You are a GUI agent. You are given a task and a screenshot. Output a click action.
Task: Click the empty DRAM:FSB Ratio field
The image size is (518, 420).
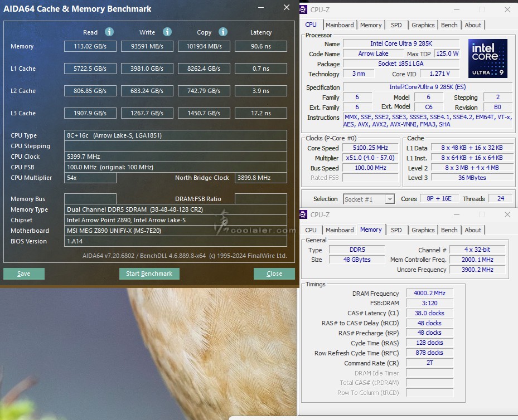point(260,199)
